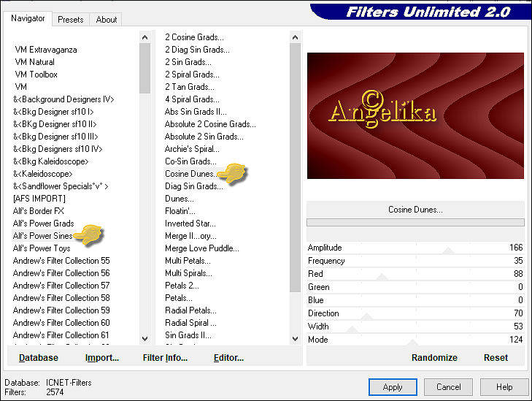Click filter list scroll down arrow

click(295, 338)
